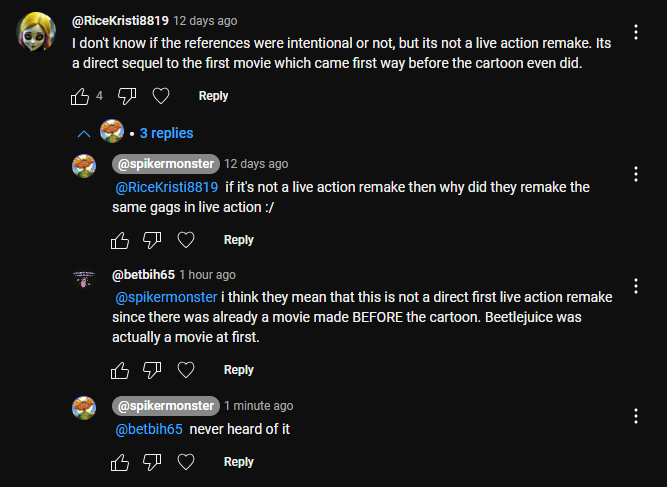The height and width of the screenshot is (487, 667).
Task: Dislike the reply from @betbih65
Action: 152,370
